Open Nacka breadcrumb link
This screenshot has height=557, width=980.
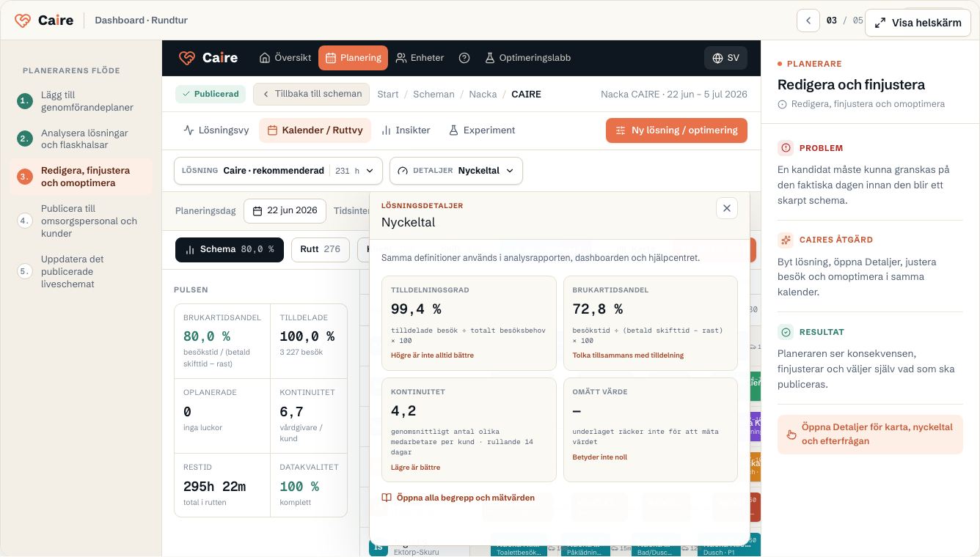coord(483,95)
